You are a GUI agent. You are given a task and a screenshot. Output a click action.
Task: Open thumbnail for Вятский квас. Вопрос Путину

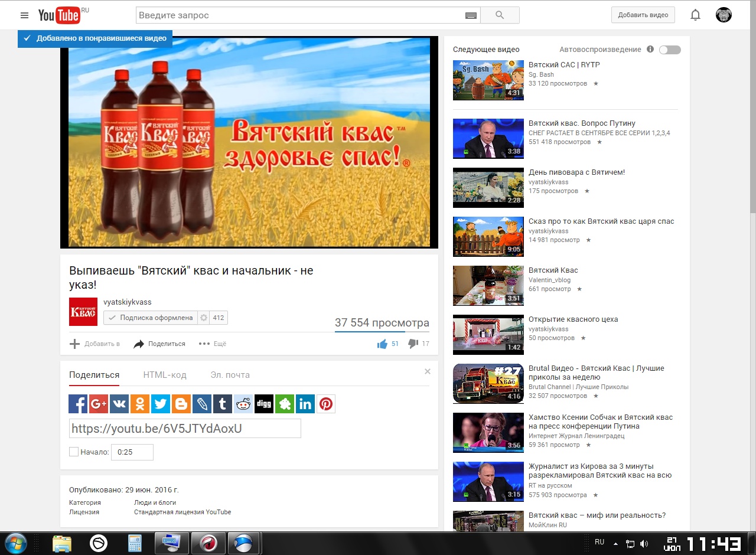[x=488, y=139]
